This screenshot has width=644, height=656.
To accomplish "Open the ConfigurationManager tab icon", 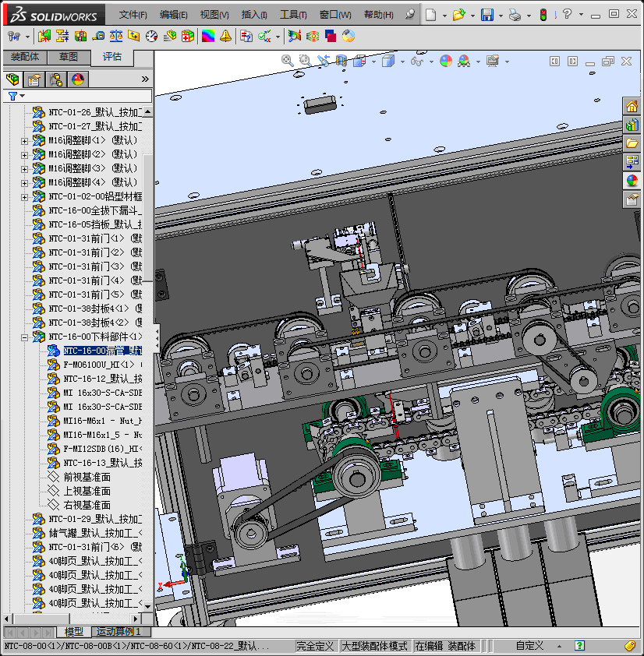I will (x=56, y=79).
